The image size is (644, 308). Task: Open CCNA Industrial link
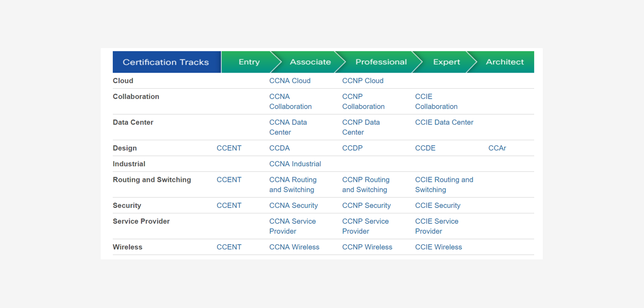coord(295,164)
